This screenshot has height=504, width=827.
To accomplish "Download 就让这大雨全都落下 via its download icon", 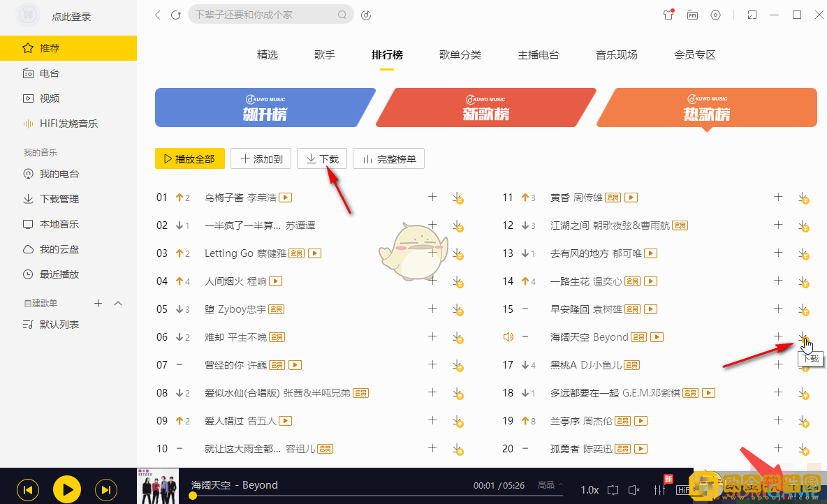I will (458, 449).
